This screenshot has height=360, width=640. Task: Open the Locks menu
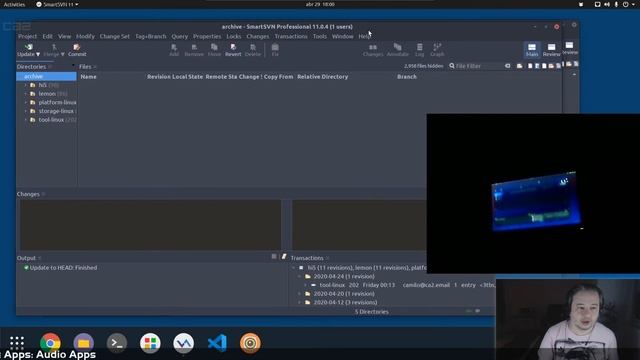233,36
